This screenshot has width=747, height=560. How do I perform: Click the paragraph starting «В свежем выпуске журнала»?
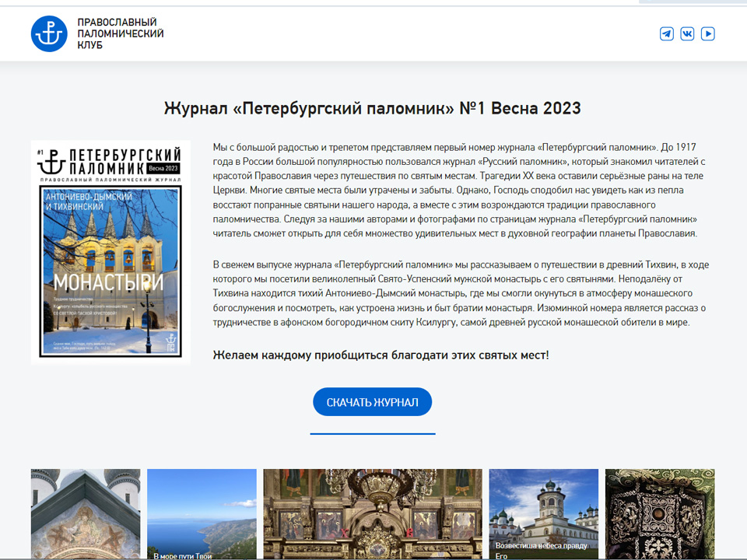[x=459, y=293]
